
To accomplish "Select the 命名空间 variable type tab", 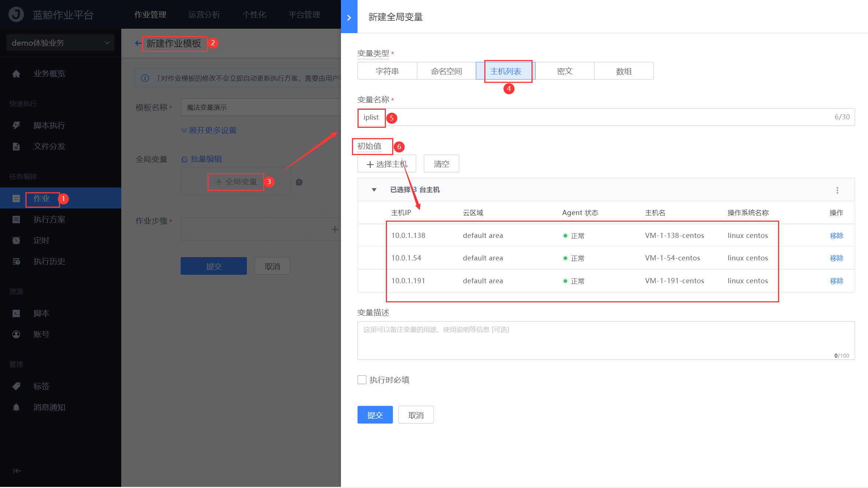I will (447, 71).
